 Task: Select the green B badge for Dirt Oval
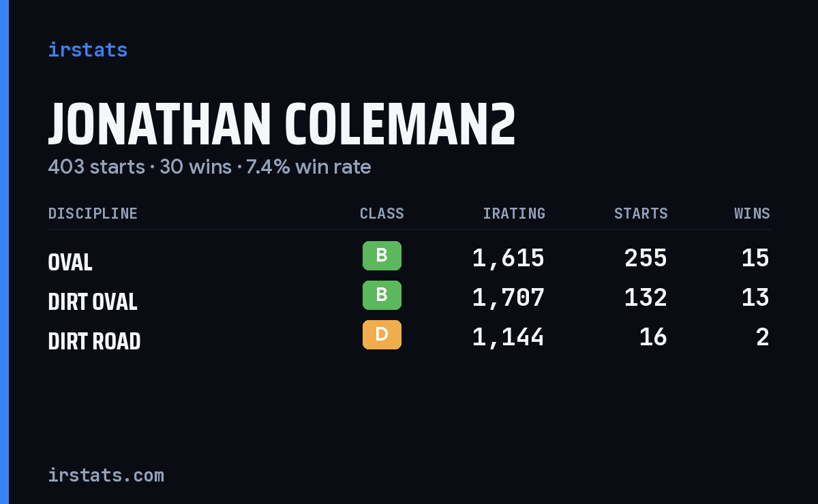click(x=382, y=296)
